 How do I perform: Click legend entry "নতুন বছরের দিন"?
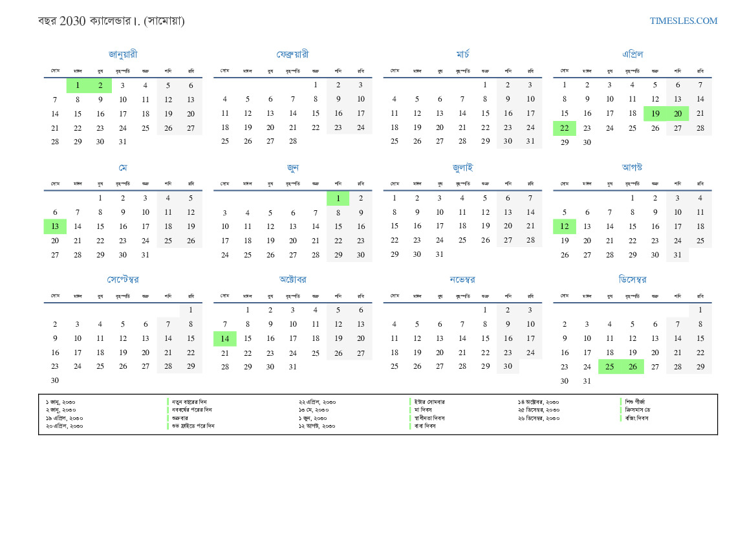click(x=189, y=402)
